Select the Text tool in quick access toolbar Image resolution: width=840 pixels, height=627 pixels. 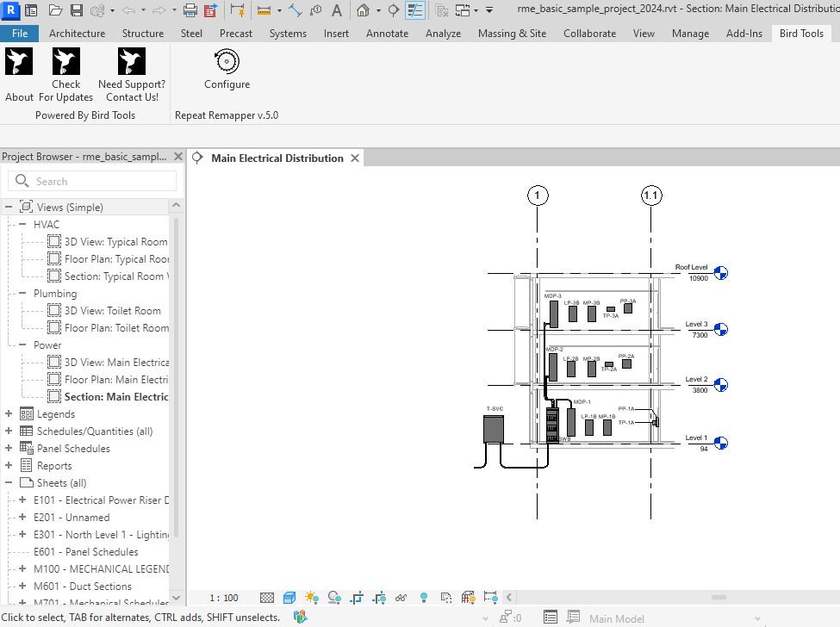(x=336, y=10)
